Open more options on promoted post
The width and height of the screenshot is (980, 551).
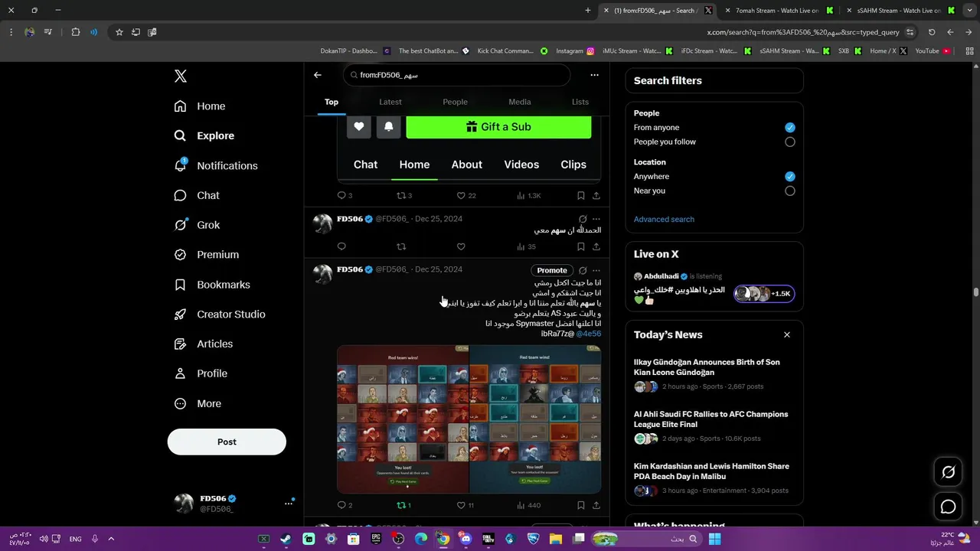596,270
